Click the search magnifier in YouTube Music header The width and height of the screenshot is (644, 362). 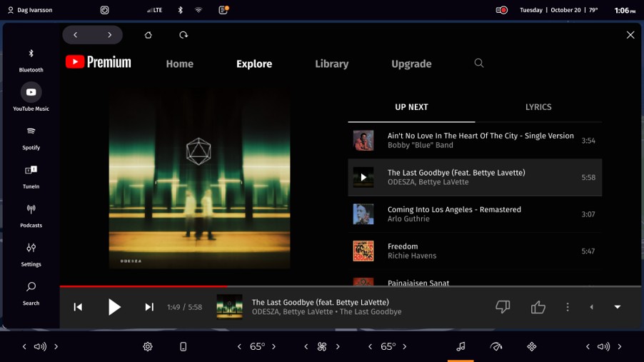click(x=479, y=64)
